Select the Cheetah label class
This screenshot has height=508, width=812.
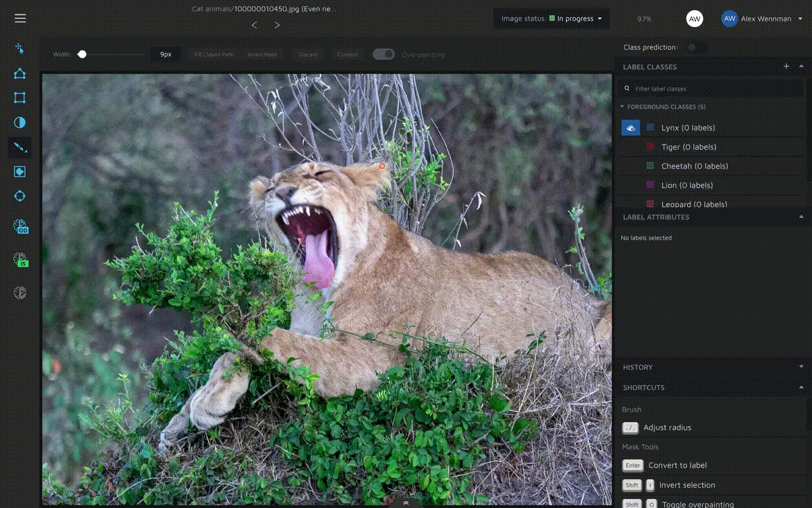(x=694, y=166)
